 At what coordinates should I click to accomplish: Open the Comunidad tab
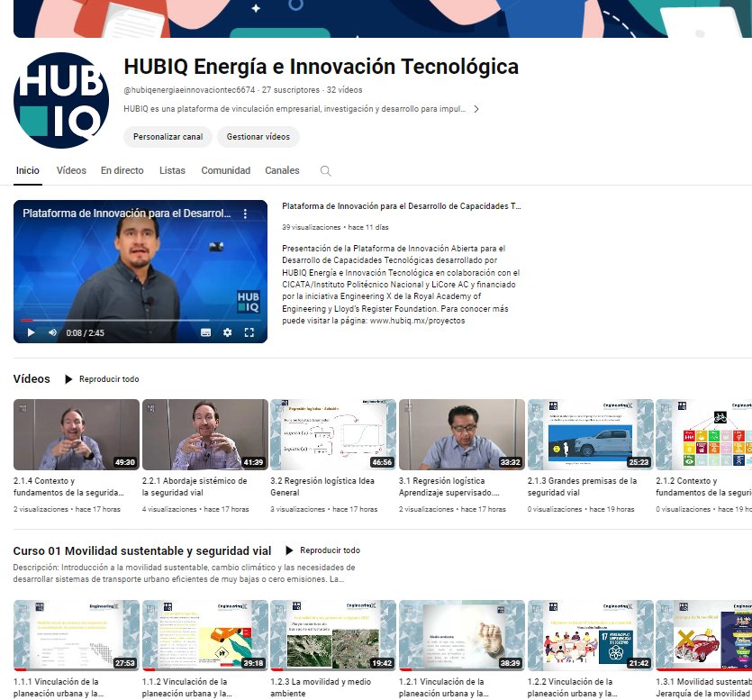[226, 170]
